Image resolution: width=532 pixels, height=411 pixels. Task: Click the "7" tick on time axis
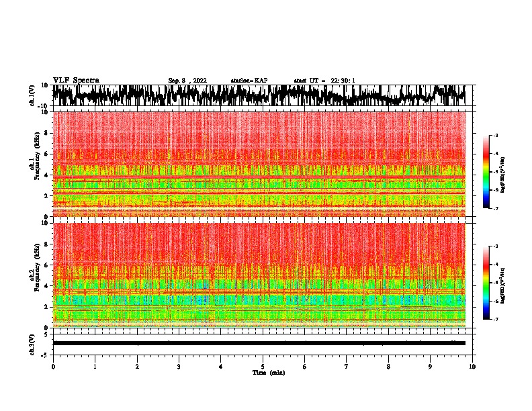[x=347, y=367]
